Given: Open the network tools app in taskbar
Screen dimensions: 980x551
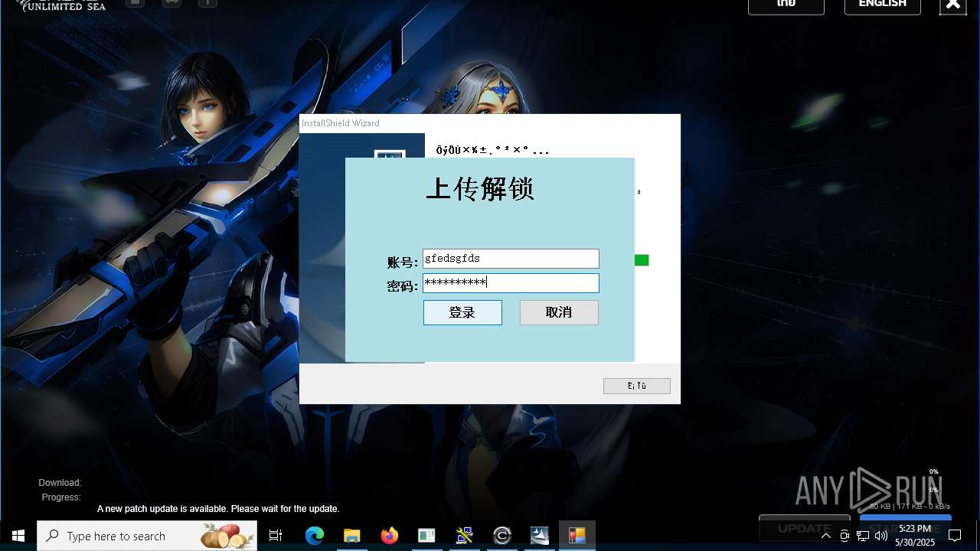Looking at the screenshot, I should coord(464,536).
